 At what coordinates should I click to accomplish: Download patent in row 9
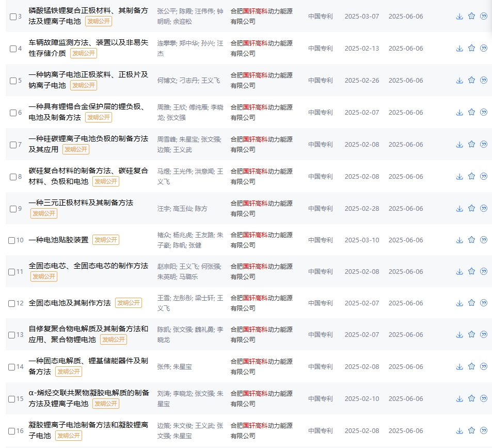coord(459,208)
